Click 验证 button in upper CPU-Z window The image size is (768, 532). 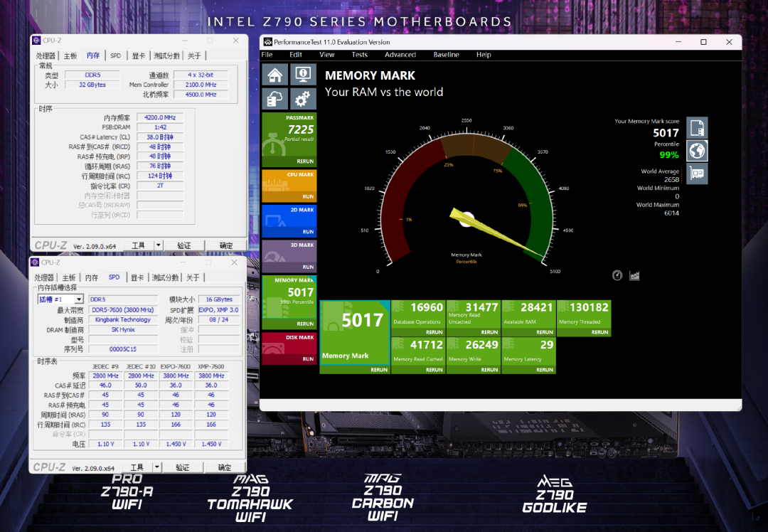coord(184,245)
